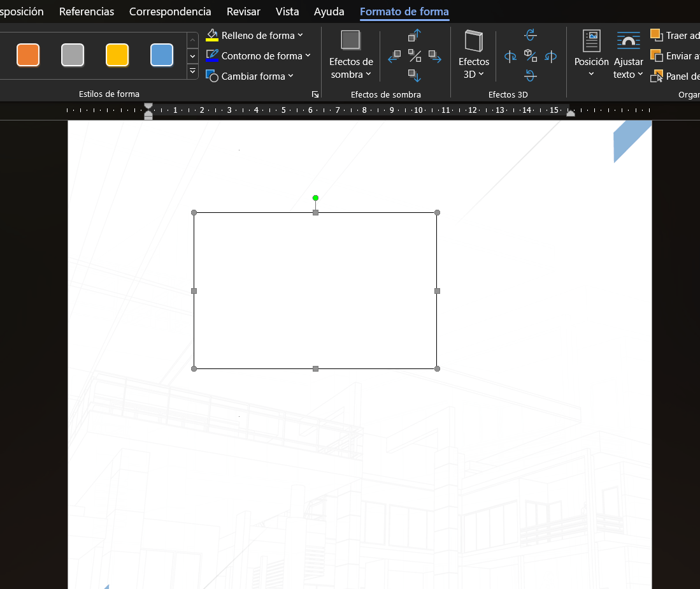Nudge shadow left
Image resolution: width=700 pixels, height=589 pixels.
[394, 56]
